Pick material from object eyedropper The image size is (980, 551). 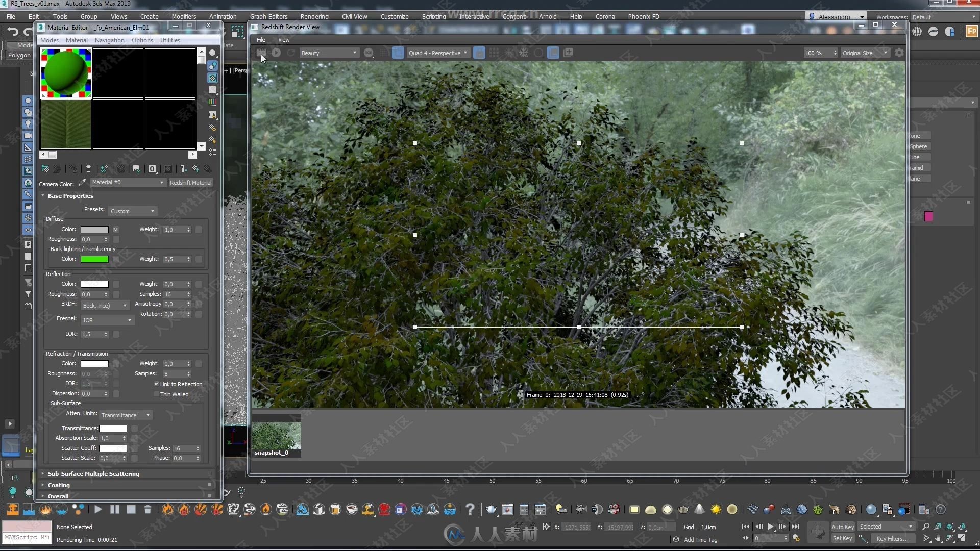82,183
